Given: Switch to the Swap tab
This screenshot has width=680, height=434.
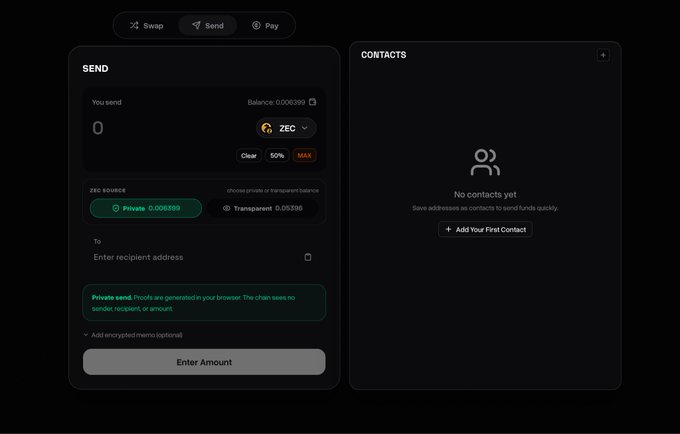Looking at the screenshot, I should [147, 26].
